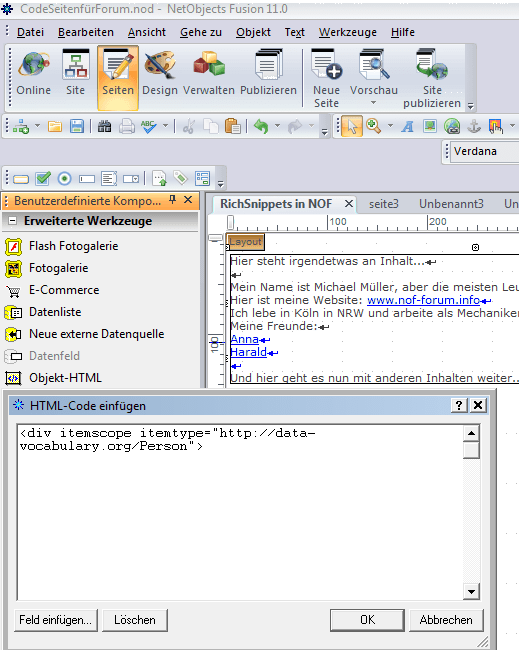Open the Site view
519x650 pixels.
[x=75, y=73]
